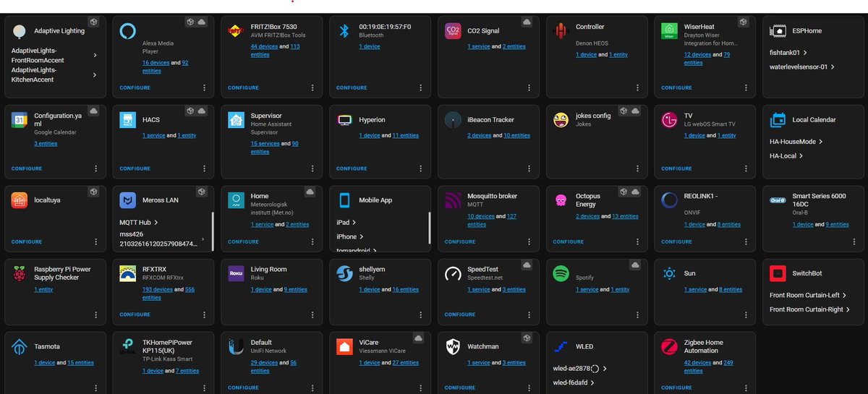Open three-dot menu on CO2 Signal card
This screenshot has width=868, height=394.
tap(529, 87)
